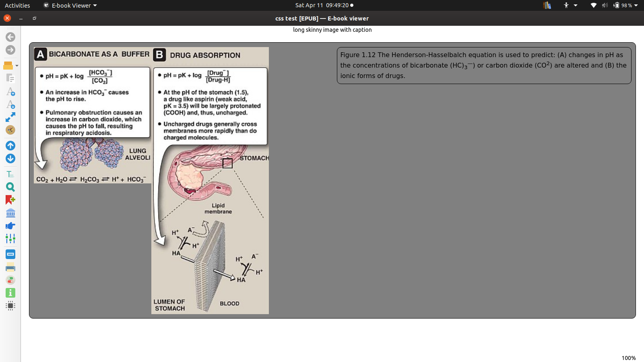Open the E-book Viewer app menu
Image resolution: width=644 pixels, height=362 pixels.
point(70,5)
